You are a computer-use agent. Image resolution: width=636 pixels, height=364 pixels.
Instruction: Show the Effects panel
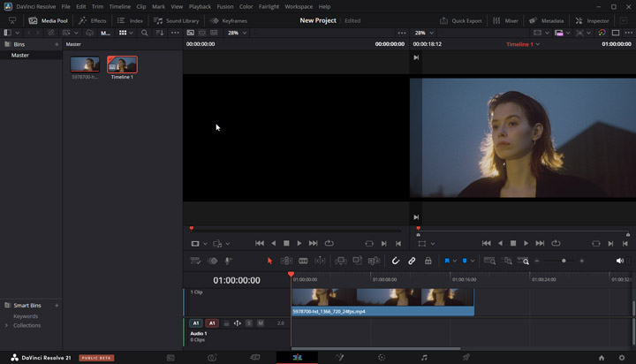point(93,20)
